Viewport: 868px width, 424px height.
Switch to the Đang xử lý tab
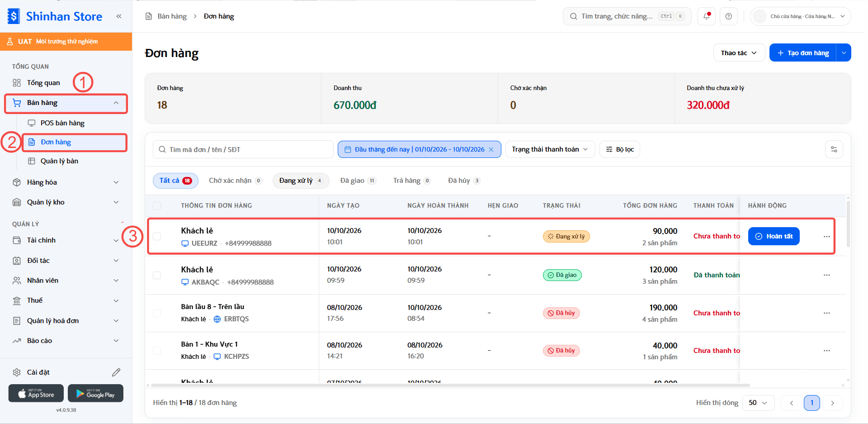(301, 181)
